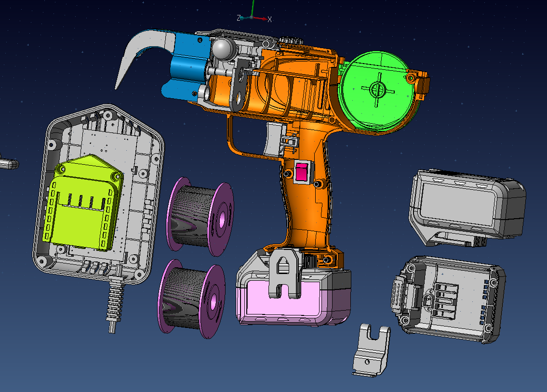Select the lower purple wire spool
Screen dimensions: 547x392
(x=191, y=299)
